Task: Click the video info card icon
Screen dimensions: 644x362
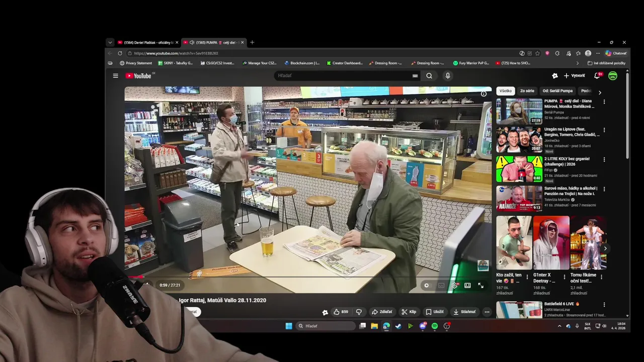Action: (x=484, y=94)
